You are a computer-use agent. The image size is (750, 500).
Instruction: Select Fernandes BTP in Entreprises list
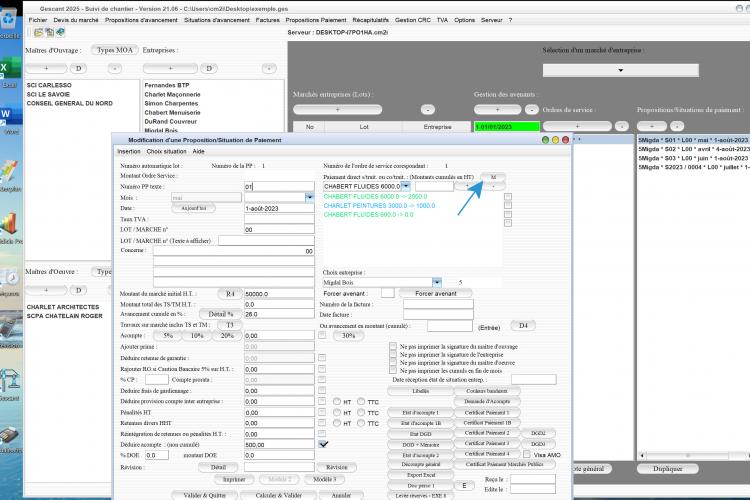[167, 85]
